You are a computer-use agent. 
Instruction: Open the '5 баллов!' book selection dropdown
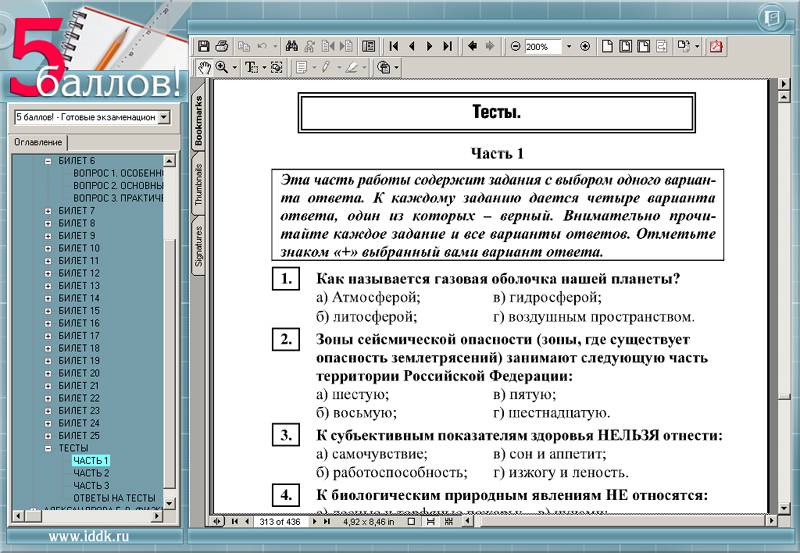click(164, 117)
